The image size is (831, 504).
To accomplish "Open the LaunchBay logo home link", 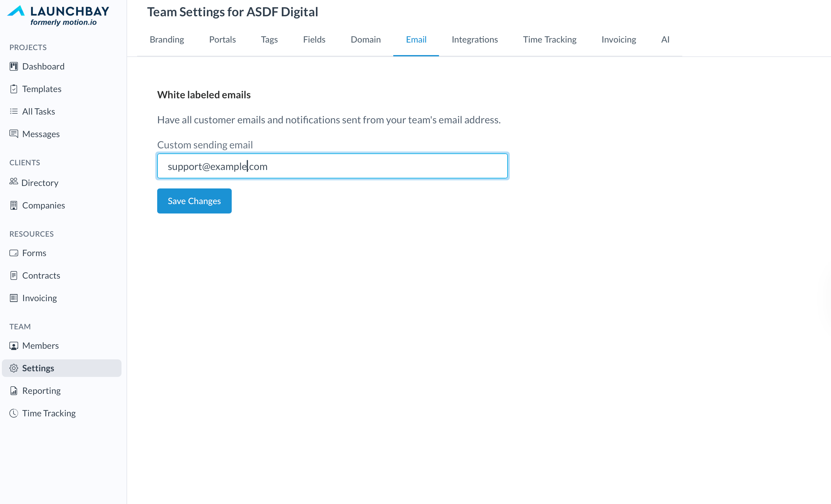I will coord(58,15).
